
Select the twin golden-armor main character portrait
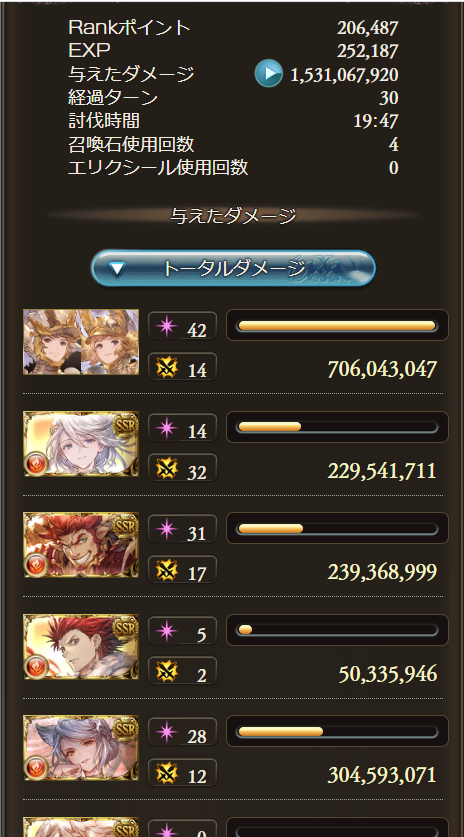click(81, 342)
